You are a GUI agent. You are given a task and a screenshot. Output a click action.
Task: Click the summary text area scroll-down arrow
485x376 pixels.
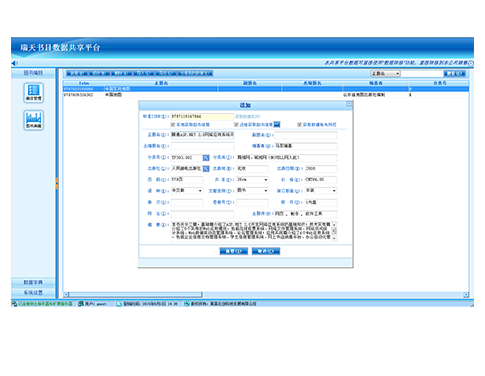[x=334, y=238]
